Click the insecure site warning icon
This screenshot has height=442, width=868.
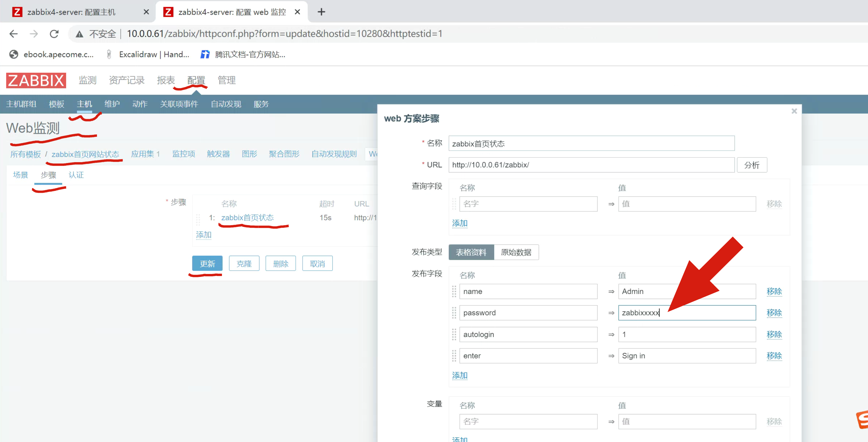tap(79, 34)
